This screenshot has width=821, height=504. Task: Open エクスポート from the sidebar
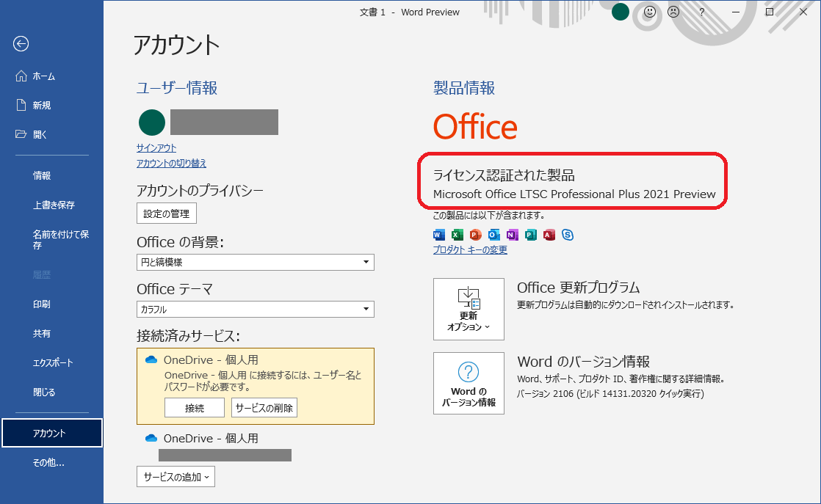pos(53,362)
